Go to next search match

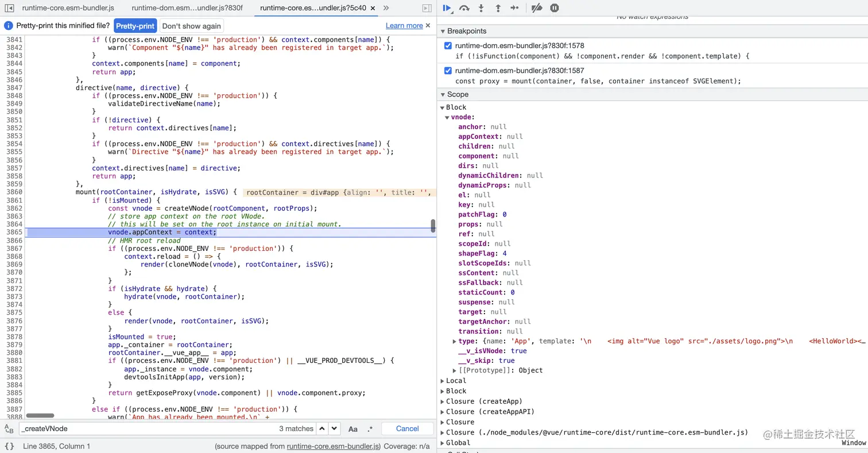click(335, 428)
